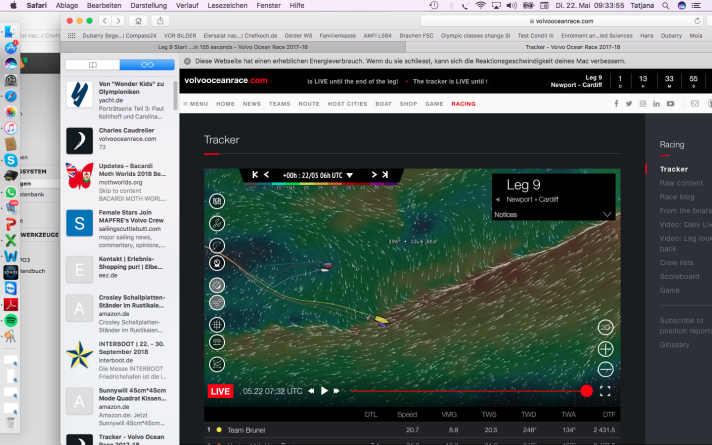Zoom out on the tracker map
This screenshot has width=712, height=445.
click(605, 369)
